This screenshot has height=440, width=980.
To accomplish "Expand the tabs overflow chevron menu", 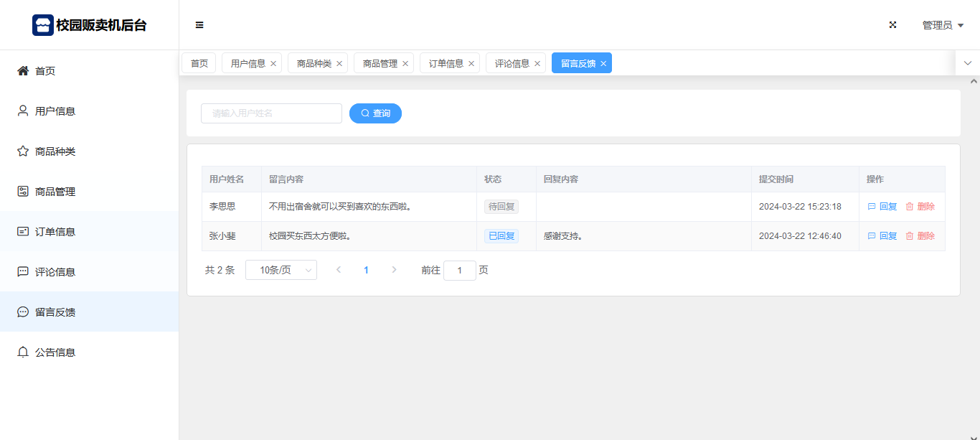I will point(967,63).
